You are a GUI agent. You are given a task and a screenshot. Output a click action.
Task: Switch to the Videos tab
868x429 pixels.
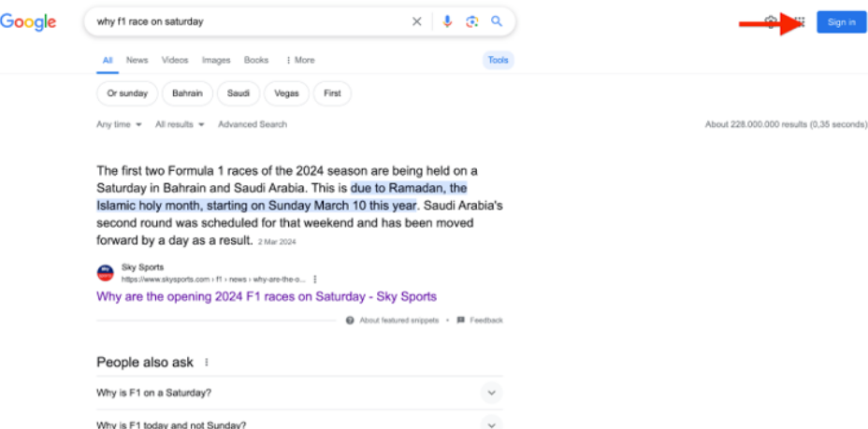pyautogui.click(x=175, y=60)
